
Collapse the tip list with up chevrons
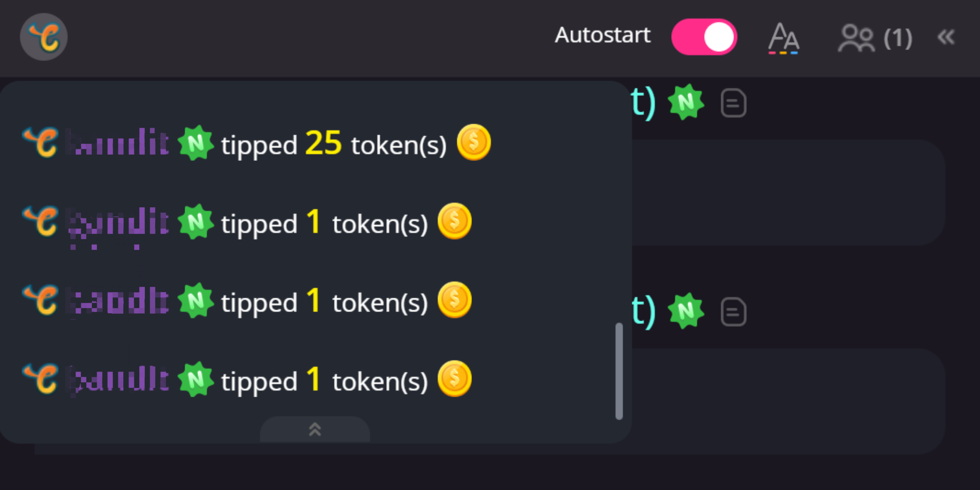(315, 429)
